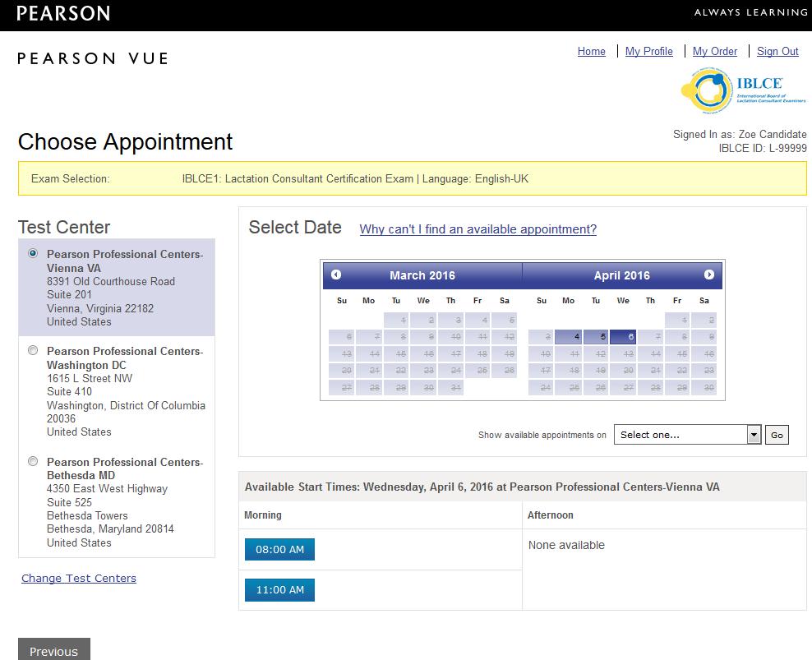
Task: Choose the 08:00 AM start time
Action: point(279,549)
